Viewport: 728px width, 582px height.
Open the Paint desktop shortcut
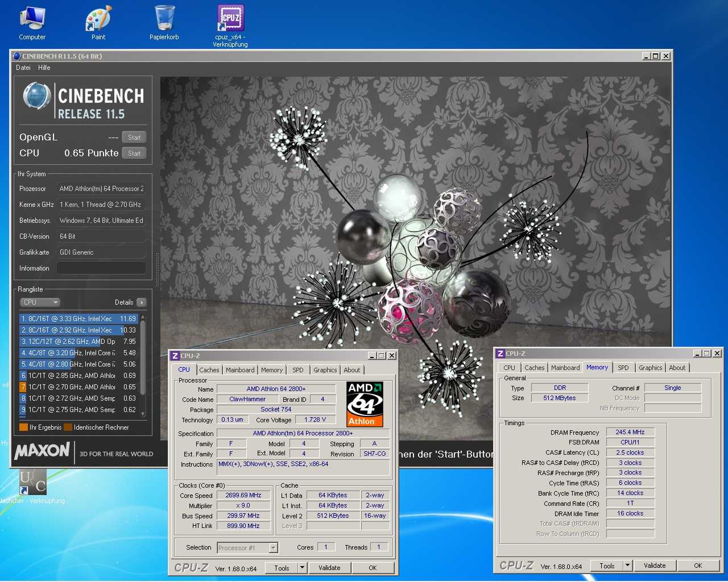coord(98,23)
